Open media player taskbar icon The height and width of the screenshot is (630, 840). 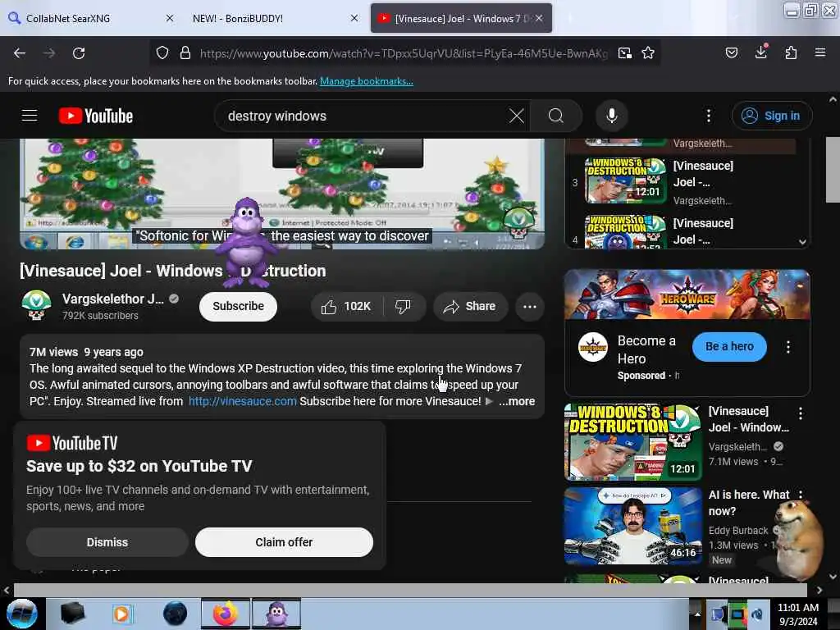point(121,614)
